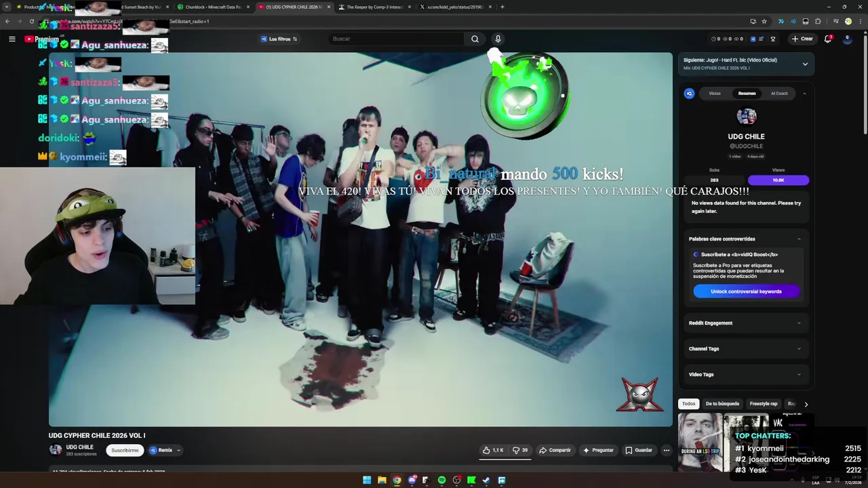This screenshot has height=488, width=868.
Task: Click the vidIQ list-plus icon
Action: click(x=762, y=39)
